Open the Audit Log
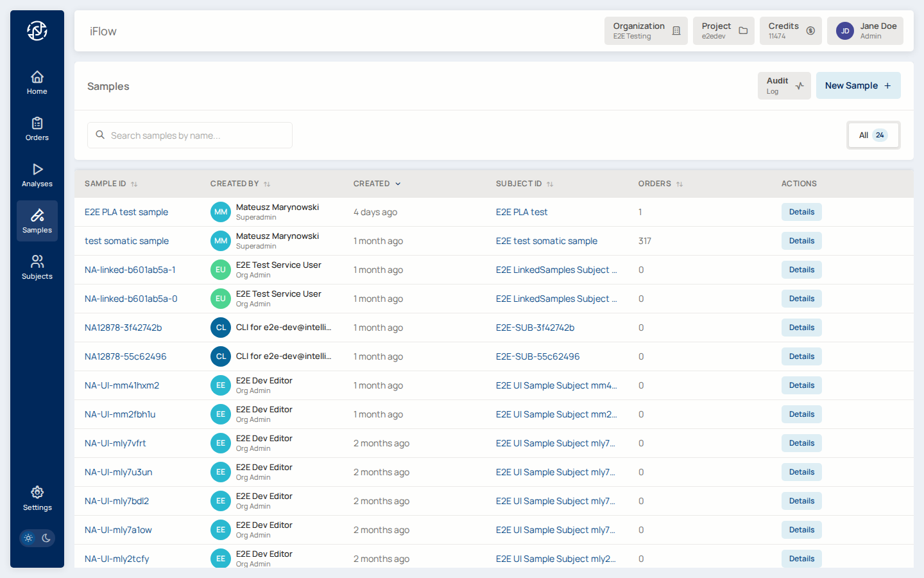Image resolution: width=924 pixels, height=578 pixels. (784, 85)
